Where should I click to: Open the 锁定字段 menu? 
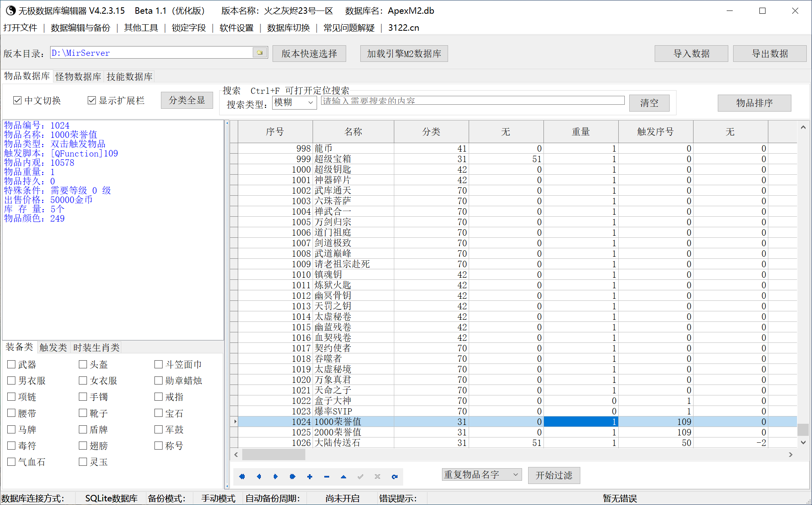(189, 28)
